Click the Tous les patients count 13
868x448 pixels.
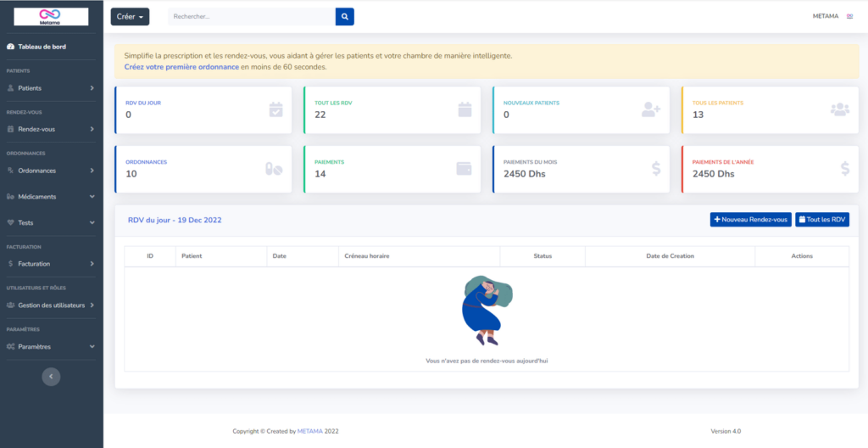coord(698,115)
